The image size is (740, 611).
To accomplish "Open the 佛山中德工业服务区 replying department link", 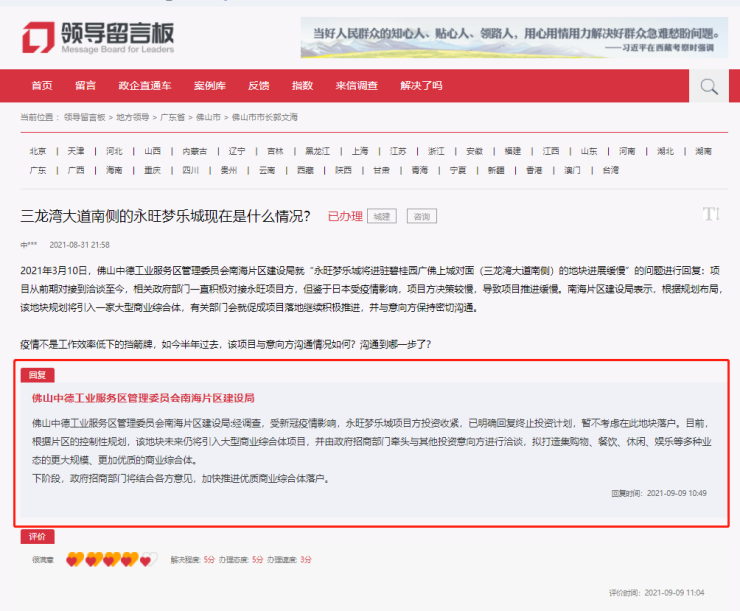I will coord(143,398).
